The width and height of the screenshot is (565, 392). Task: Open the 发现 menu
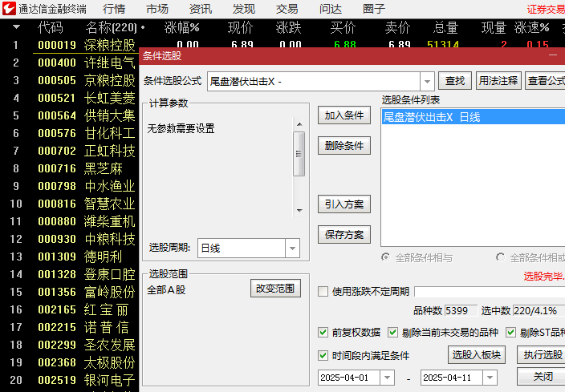(244, 9)
